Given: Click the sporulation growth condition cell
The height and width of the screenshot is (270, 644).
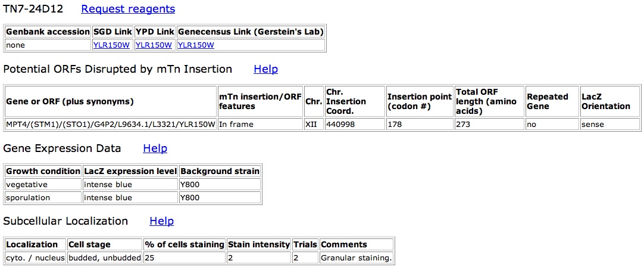Looking at the screenshot, I should tap(43, 197).
